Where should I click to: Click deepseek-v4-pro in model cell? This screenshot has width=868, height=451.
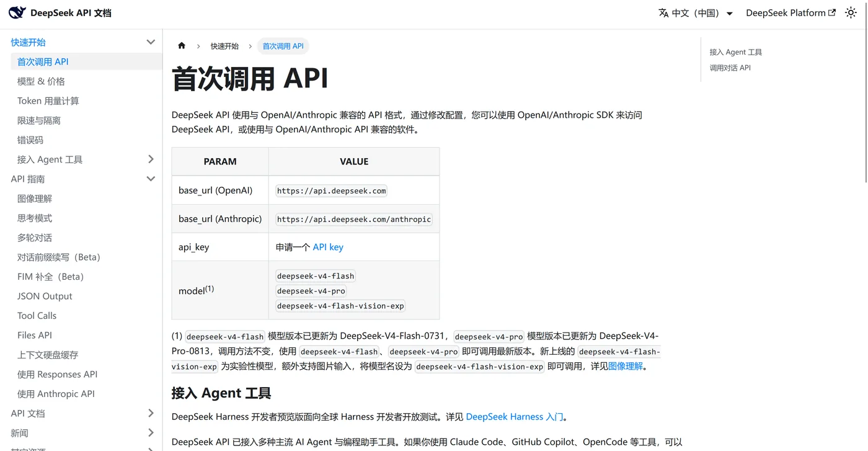311,291
